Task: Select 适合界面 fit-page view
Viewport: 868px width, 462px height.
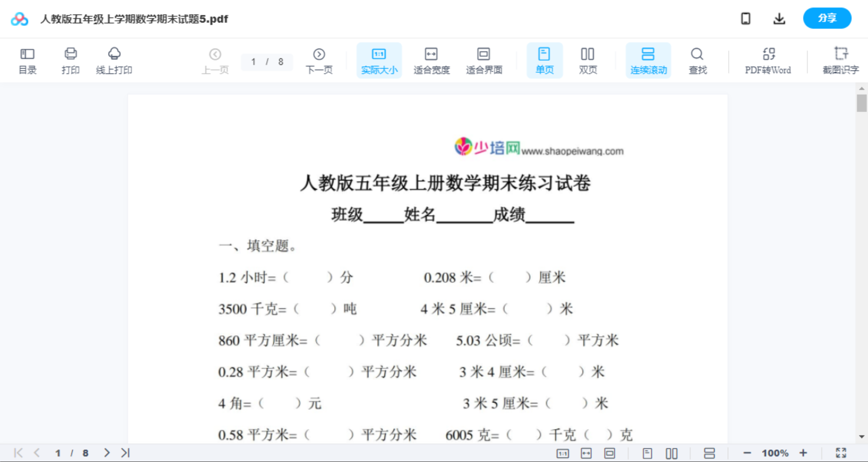Action: pyautogui.click(x=484, y=60)
